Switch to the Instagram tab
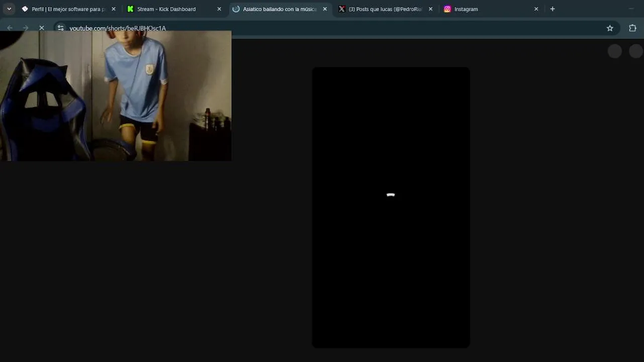The image size is (644, 362). coord(491,9)
